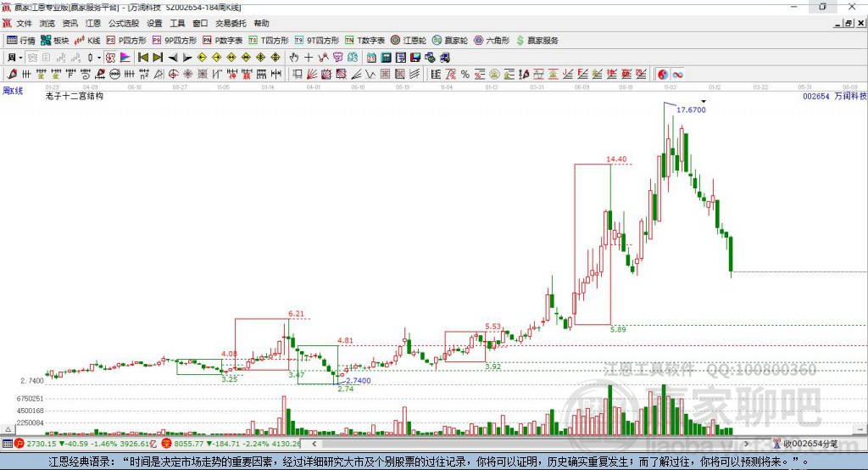Viewport: 868px width, 470px height.
Task: Click the Shanghai index value 2730.15
Action: point(42,444)
